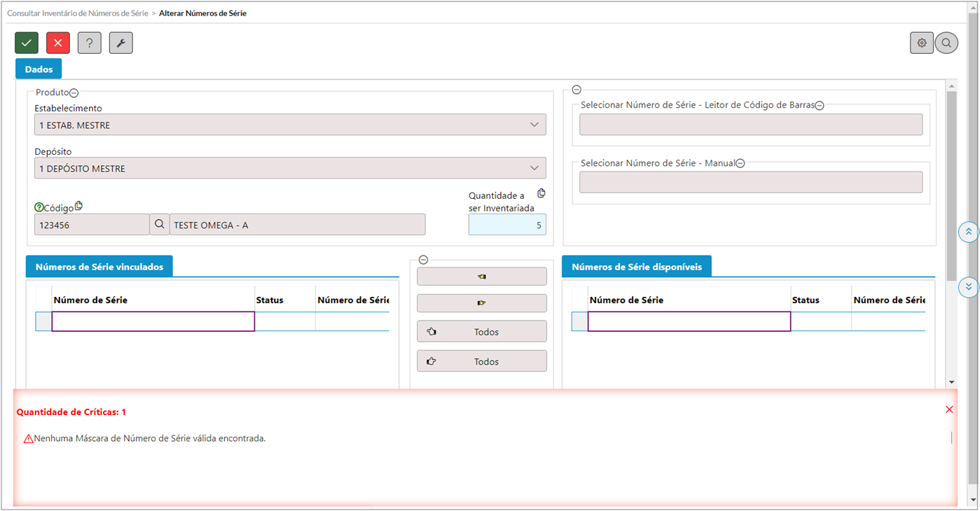Click the red cancel X button
The height and width of the screenshot is (511, 980).
tap(58, 43)
